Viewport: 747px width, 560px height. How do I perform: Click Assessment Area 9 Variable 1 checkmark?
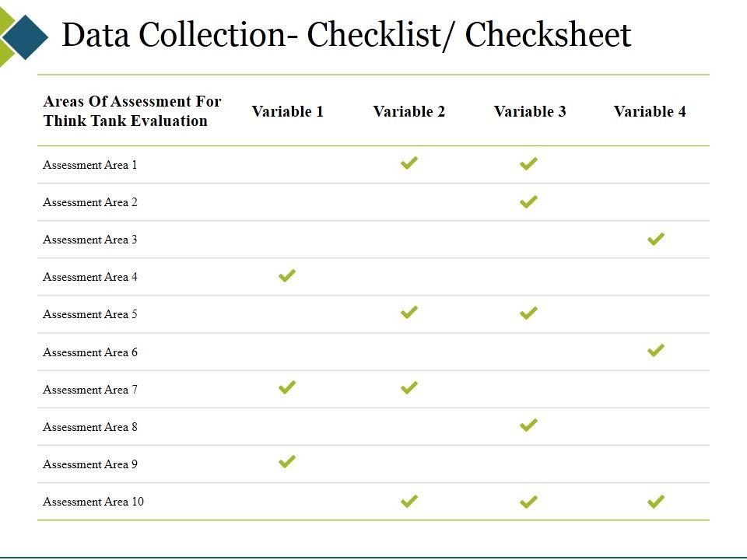(287, 462)
